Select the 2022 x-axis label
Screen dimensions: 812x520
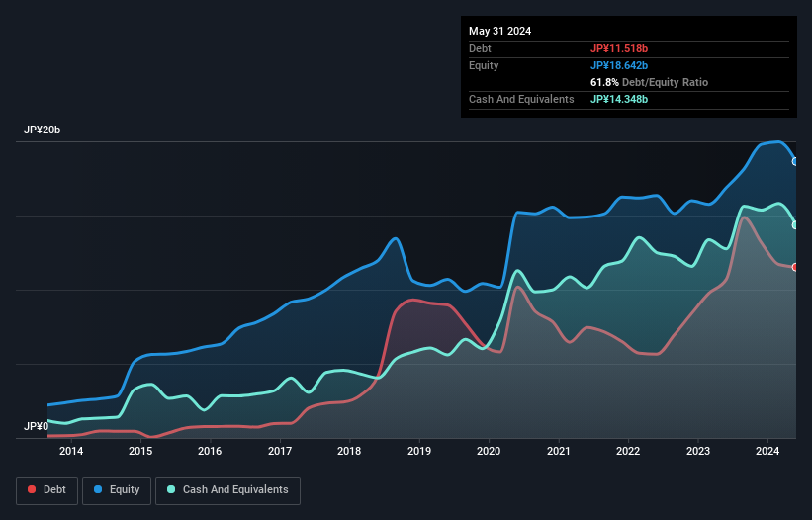(x=628, y=451)
